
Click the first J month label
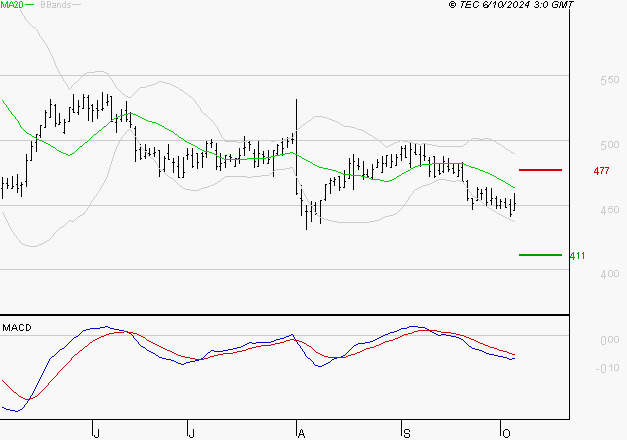96,434
